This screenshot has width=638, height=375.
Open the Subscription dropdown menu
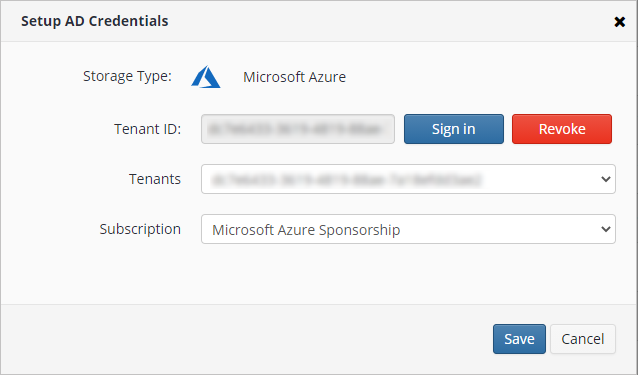pos(408,229)
